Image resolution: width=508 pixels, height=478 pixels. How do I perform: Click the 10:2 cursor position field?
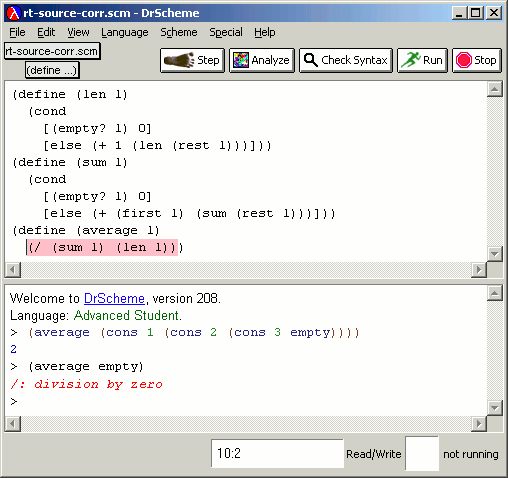pyautogui.click(x=277, y=453)
